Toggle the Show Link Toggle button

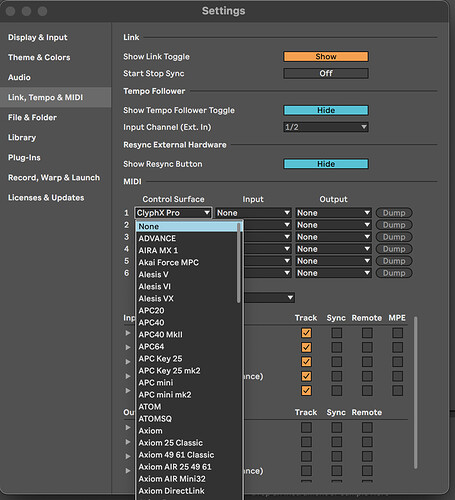tap(326, 56)
